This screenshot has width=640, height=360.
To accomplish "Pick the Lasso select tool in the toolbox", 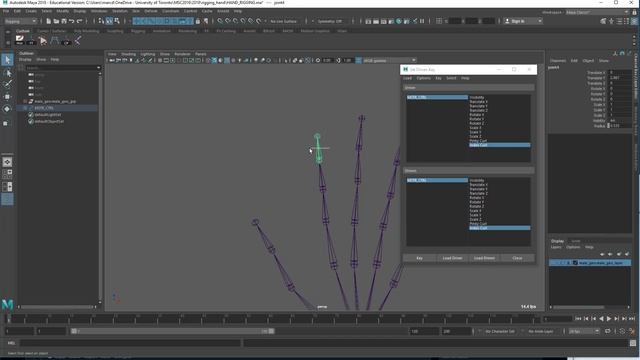I will pyautogui.click(x=7, y=73).
